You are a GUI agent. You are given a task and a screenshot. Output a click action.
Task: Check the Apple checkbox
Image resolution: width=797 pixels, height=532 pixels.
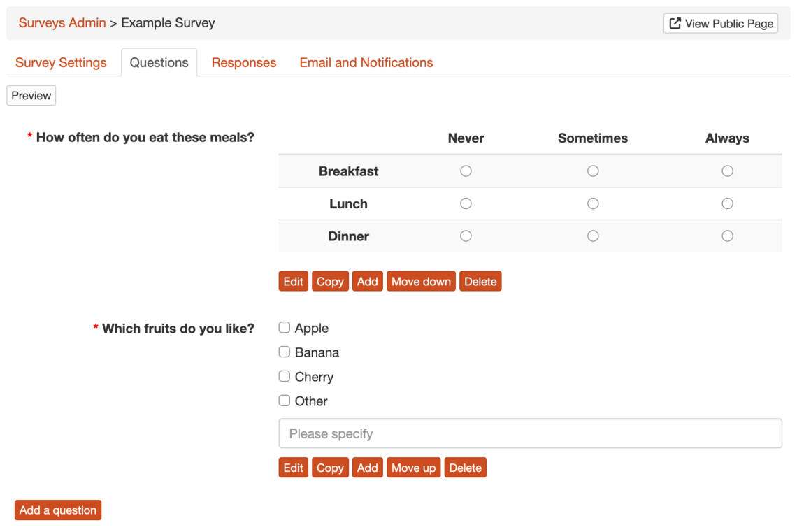284,328
